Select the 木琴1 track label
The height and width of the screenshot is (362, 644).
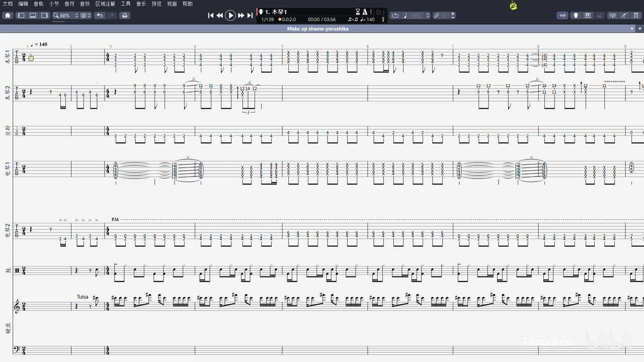[8, 57]
